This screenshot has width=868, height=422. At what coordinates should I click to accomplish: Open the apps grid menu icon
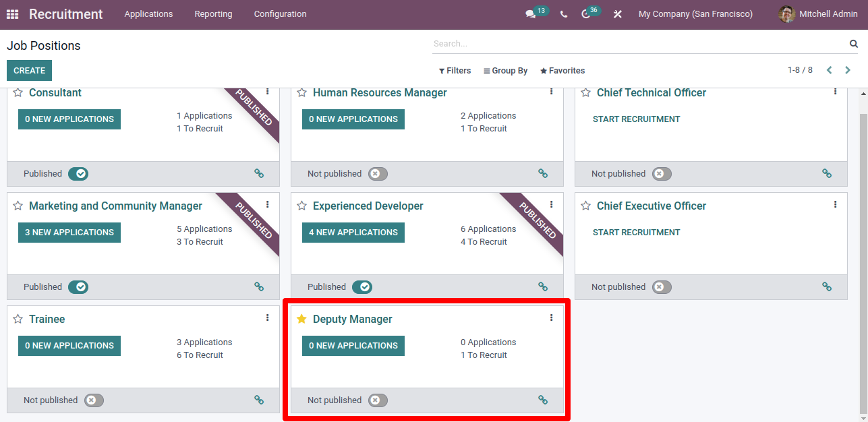click(x=12, y=14)
